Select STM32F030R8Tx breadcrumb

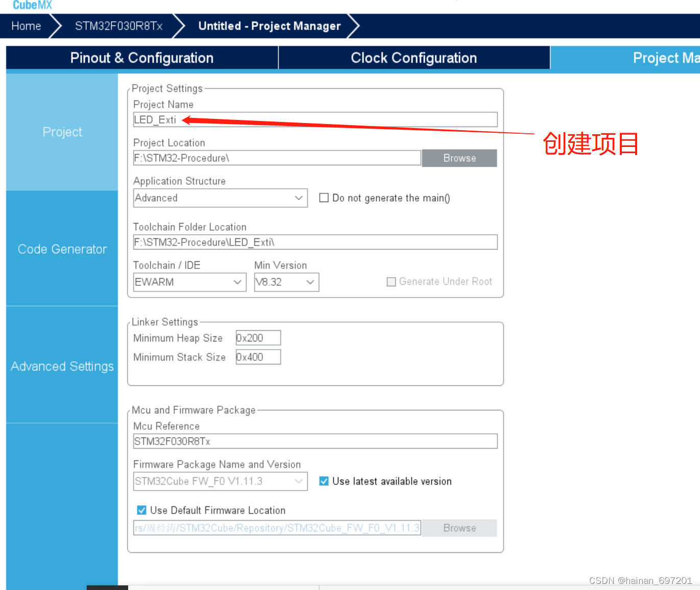click(x=119, y=26)
